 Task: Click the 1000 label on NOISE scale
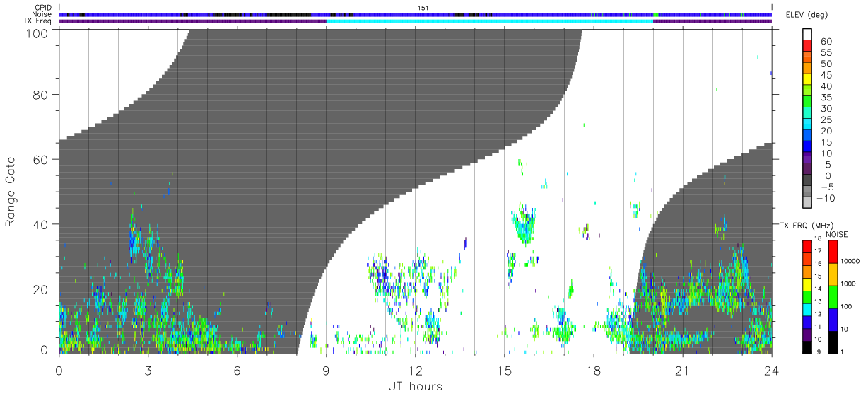850,284
